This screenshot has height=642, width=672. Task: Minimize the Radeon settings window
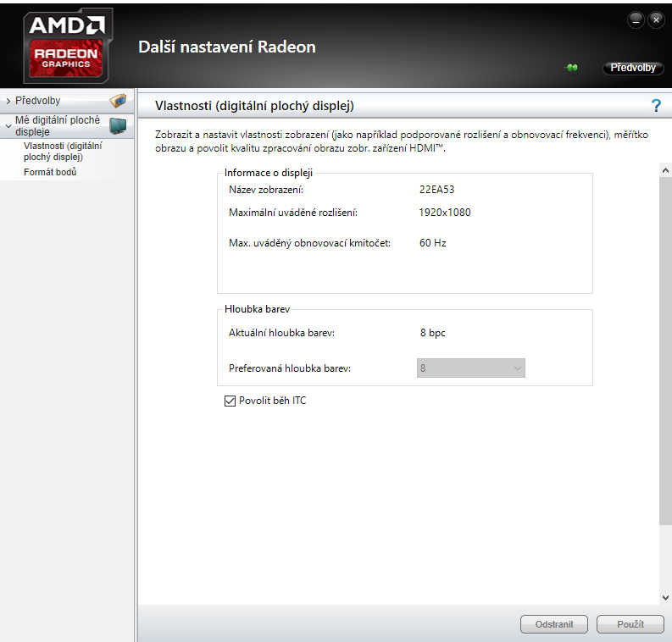(x=636, y=19)
